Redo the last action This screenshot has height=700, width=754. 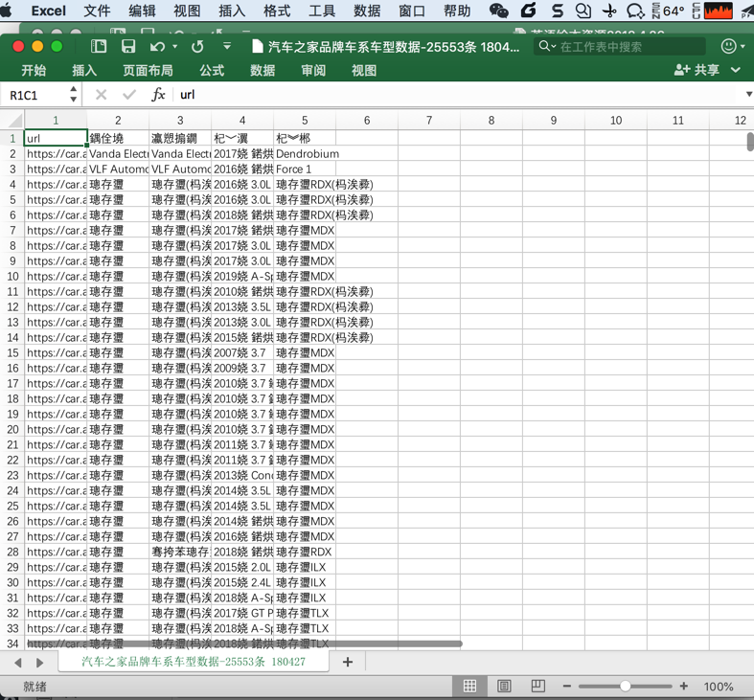click(197, 47)
